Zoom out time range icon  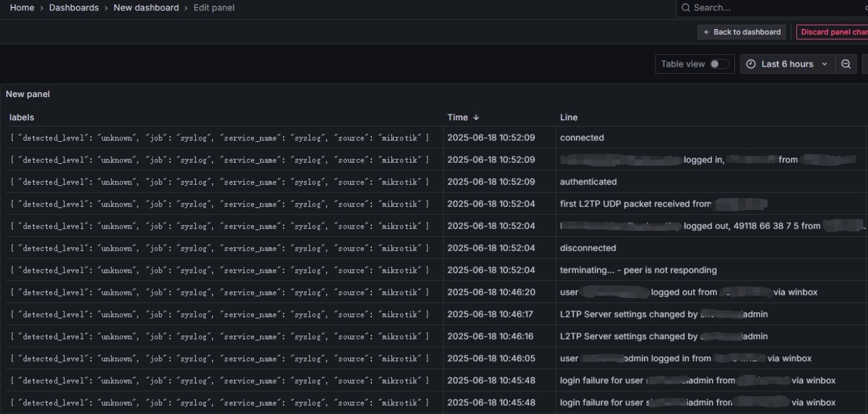point(846,64)
